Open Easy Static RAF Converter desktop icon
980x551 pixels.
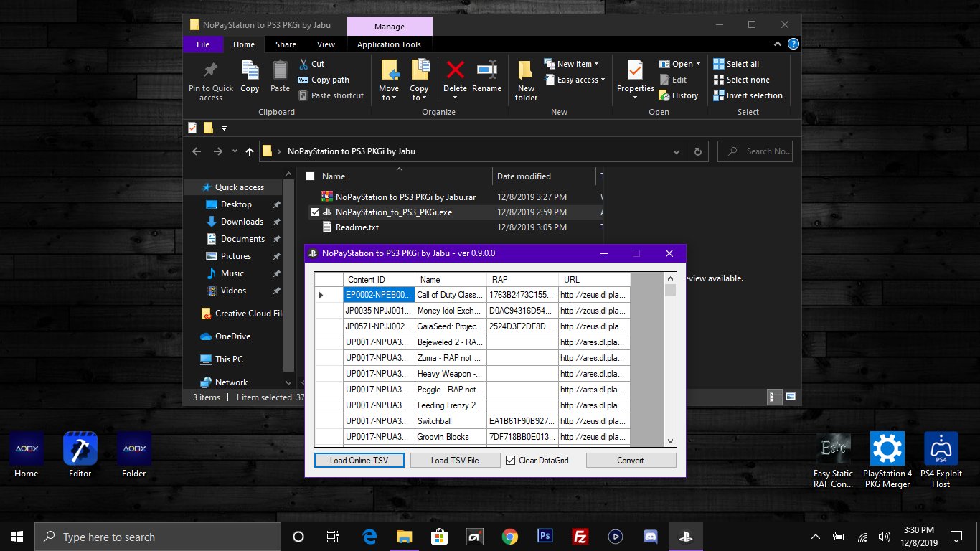[833, 461]
